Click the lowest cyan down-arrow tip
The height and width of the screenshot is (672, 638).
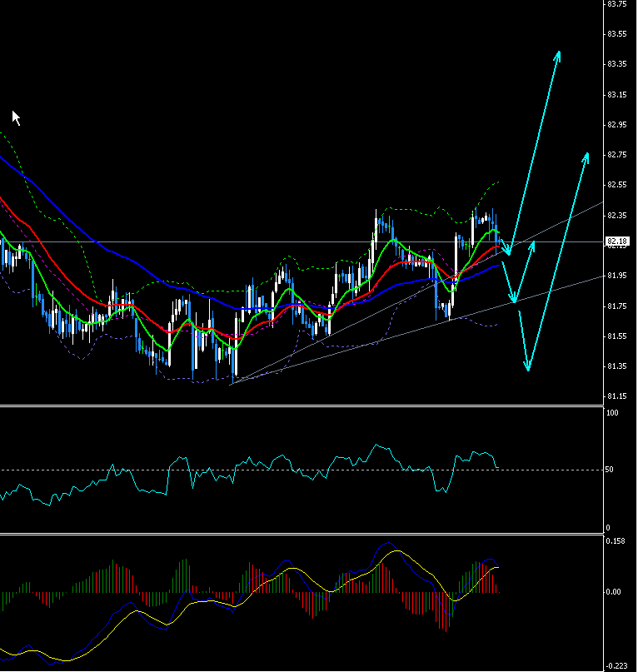tap(527, 369)
